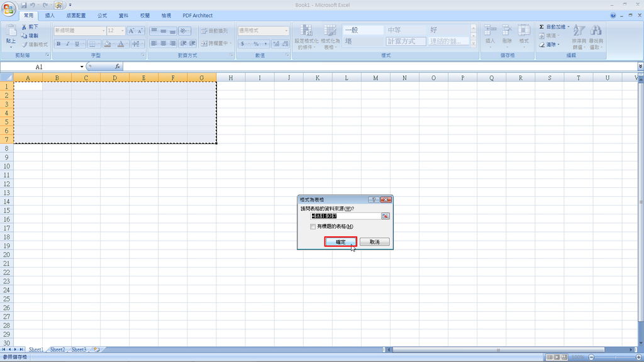Click the 設定格式化的條件 conditional formatting icon
644x362 pixels.
[306, 31]
